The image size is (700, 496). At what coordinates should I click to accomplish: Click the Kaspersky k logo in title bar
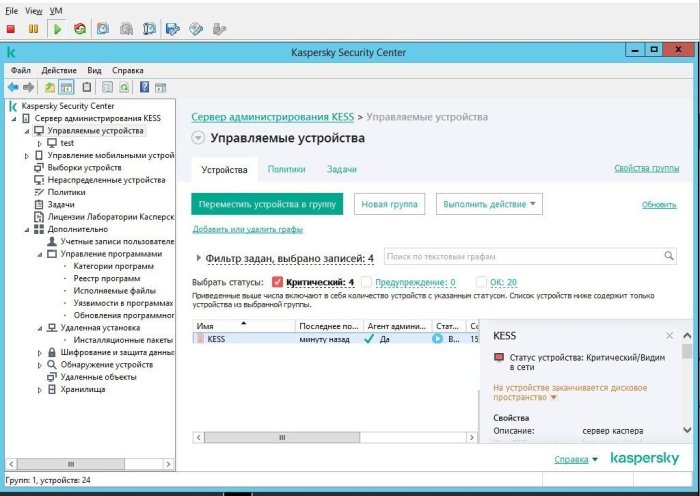click(11, 52)
